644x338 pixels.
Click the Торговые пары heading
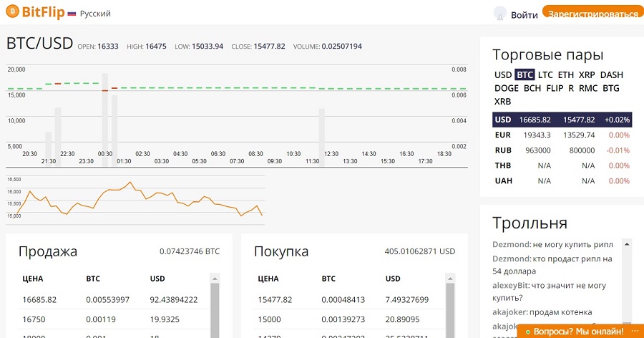point(548,54)
